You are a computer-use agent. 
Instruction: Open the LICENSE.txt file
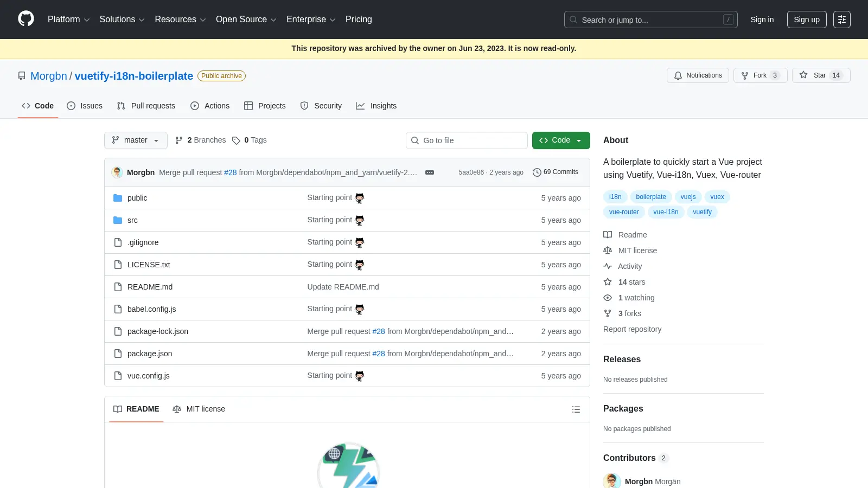149,265
